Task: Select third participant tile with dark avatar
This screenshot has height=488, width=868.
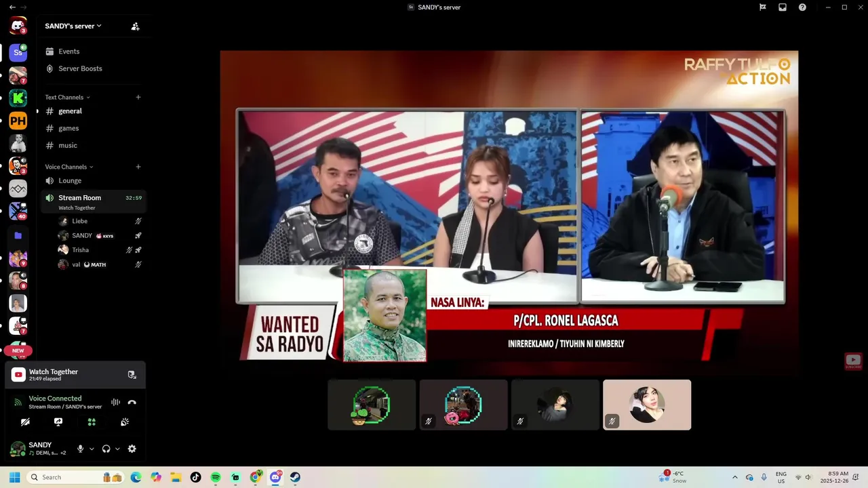Action: point(555,405)
